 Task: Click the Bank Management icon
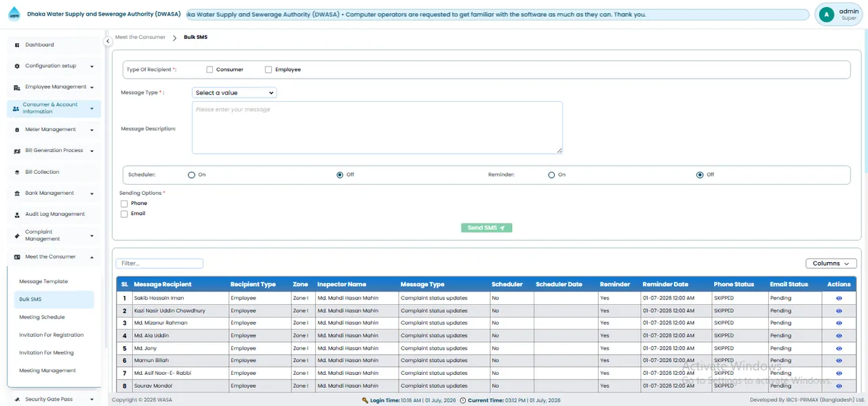(x=17, y=193)
